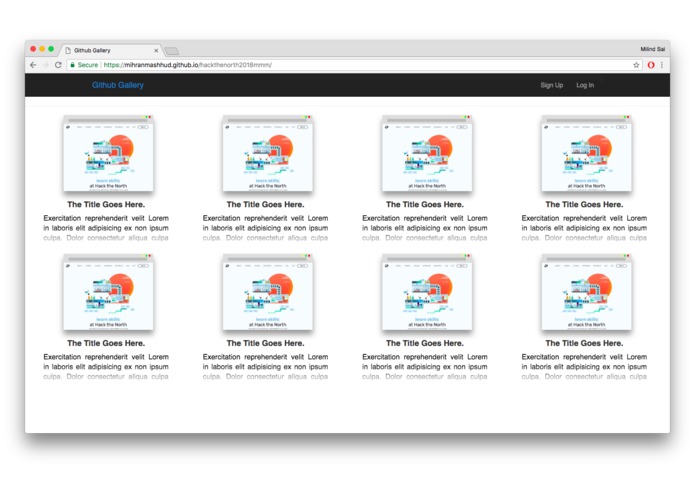Maximize the window with the green button

(x=51, y=49)
